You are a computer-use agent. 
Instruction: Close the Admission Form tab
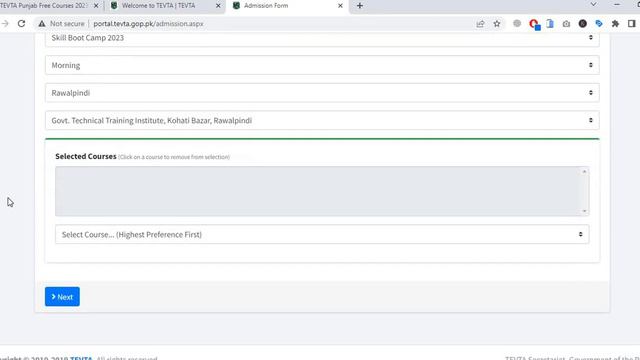(340, 6)
